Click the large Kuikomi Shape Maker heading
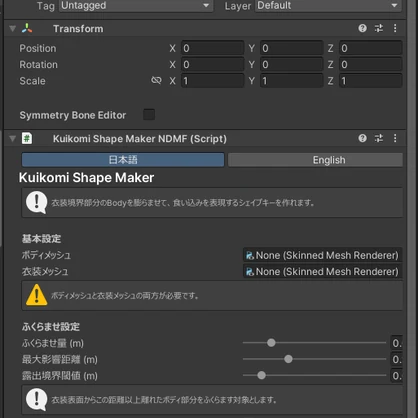This screenshot has width=418, height=418. 86,178
